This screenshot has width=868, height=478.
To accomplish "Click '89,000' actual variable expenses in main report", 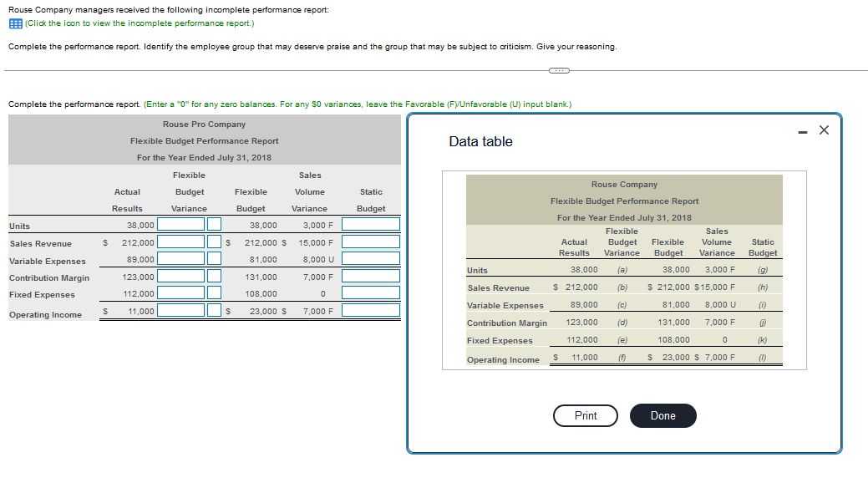I will coord(140,259).
